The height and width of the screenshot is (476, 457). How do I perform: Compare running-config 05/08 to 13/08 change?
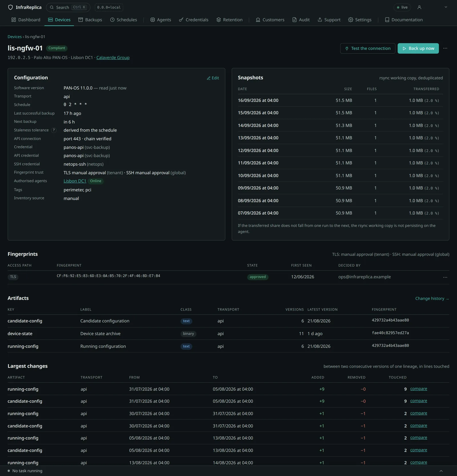(x=419, y=438)
